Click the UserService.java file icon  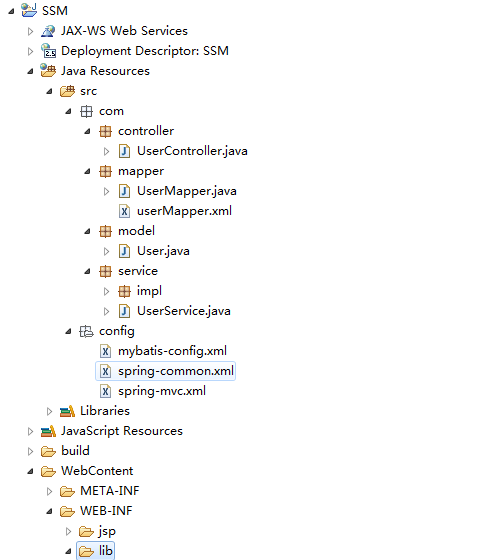124,311
